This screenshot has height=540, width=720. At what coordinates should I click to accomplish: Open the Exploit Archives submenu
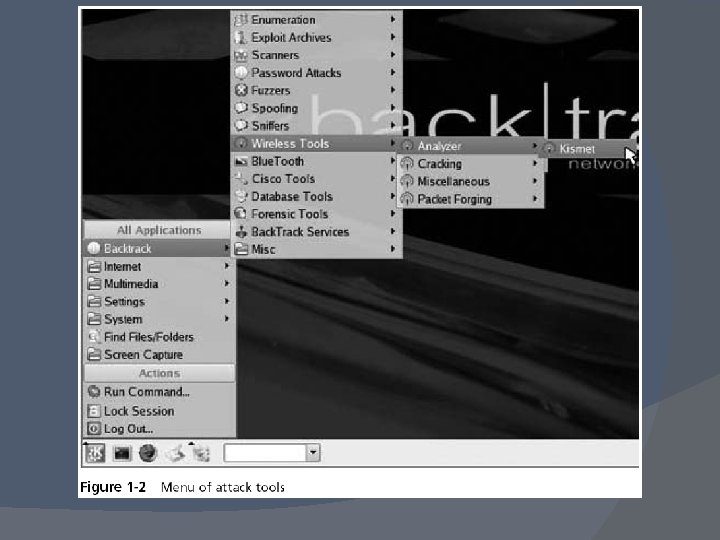[316, 37]
